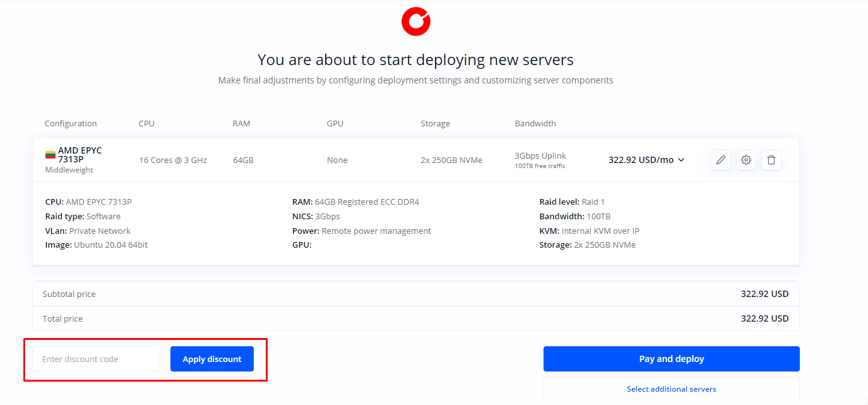Click Power: Remote power management detail

point(362,231)
